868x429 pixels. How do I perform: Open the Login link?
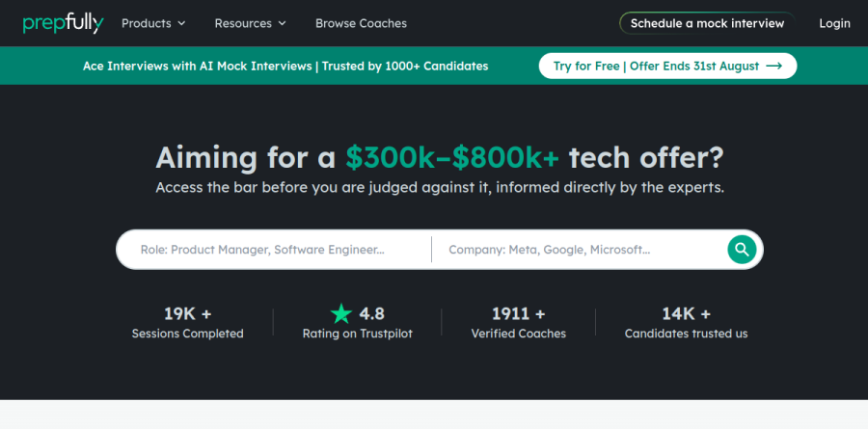coord(834,23)
